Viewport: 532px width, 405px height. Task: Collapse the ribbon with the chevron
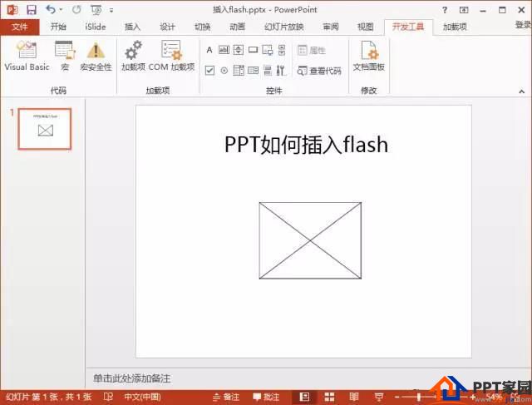[521, 91]
